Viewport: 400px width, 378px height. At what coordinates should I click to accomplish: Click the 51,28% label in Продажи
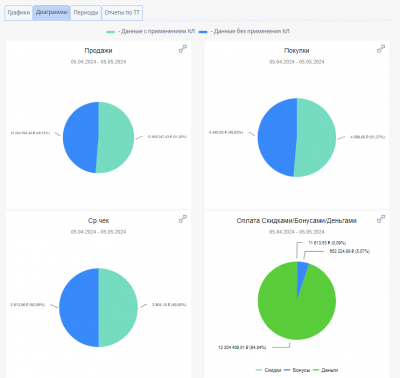tap(167, 137)
